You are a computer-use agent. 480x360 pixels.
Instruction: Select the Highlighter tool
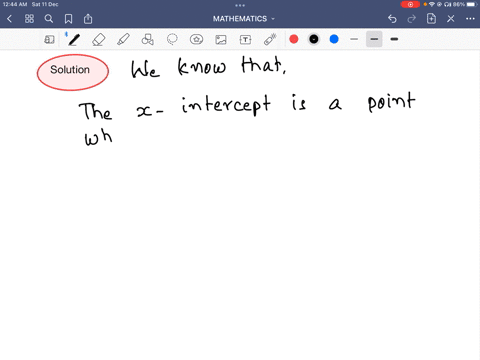click(123, 39)
